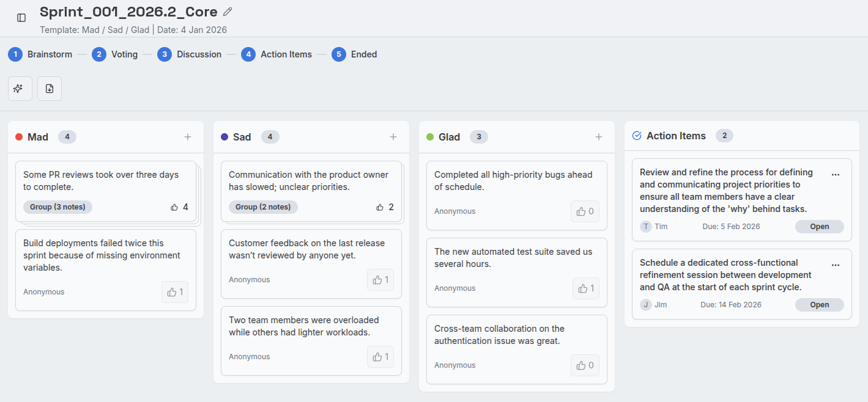
Task: Click the AI sparkles icon button
Action: pyautogui.click(x=20, y=89)
